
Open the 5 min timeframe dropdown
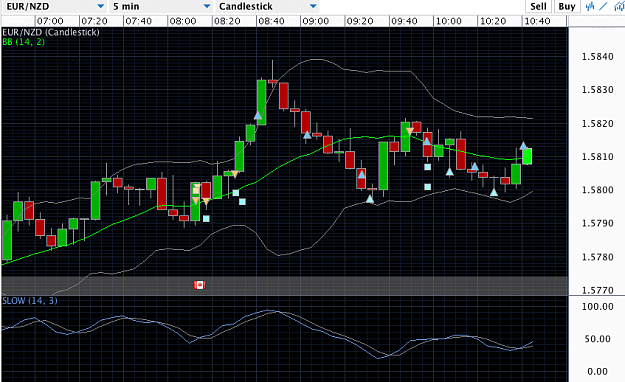161,6
